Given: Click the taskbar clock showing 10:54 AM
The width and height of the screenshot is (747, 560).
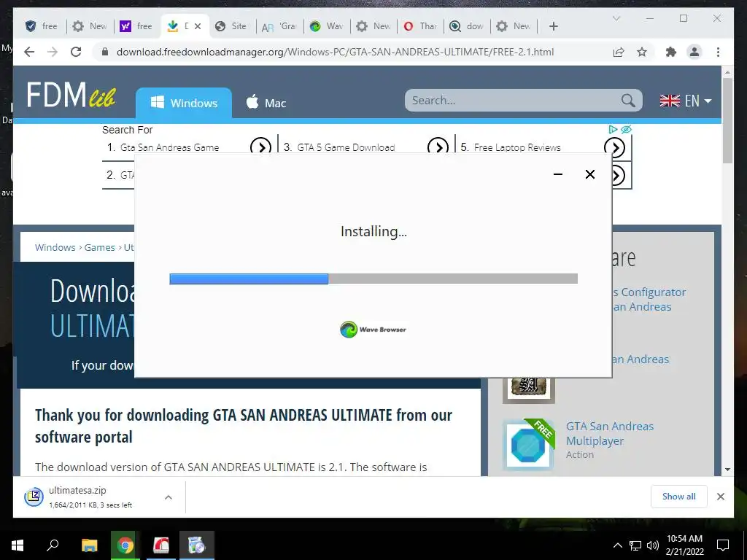Looking at the screenshot, I should point(684,545).
